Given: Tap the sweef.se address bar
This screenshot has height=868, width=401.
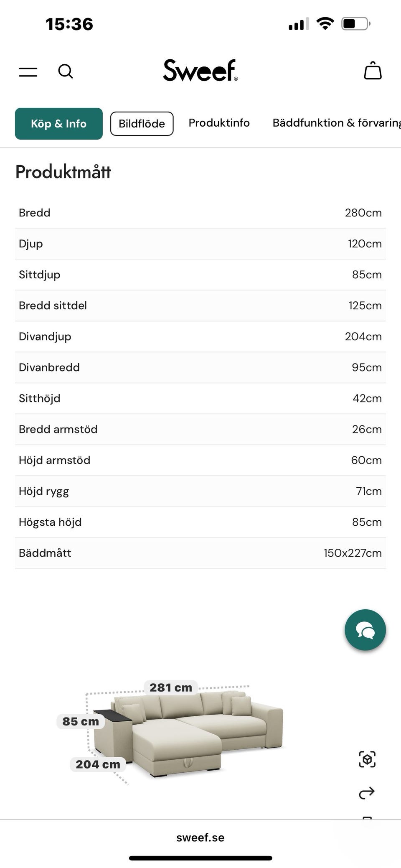Looking at the screenshot, I should (x=200, y=837).
